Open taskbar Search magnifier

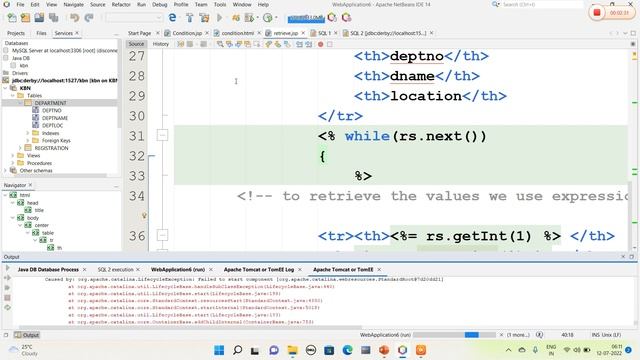pos(237,350)
